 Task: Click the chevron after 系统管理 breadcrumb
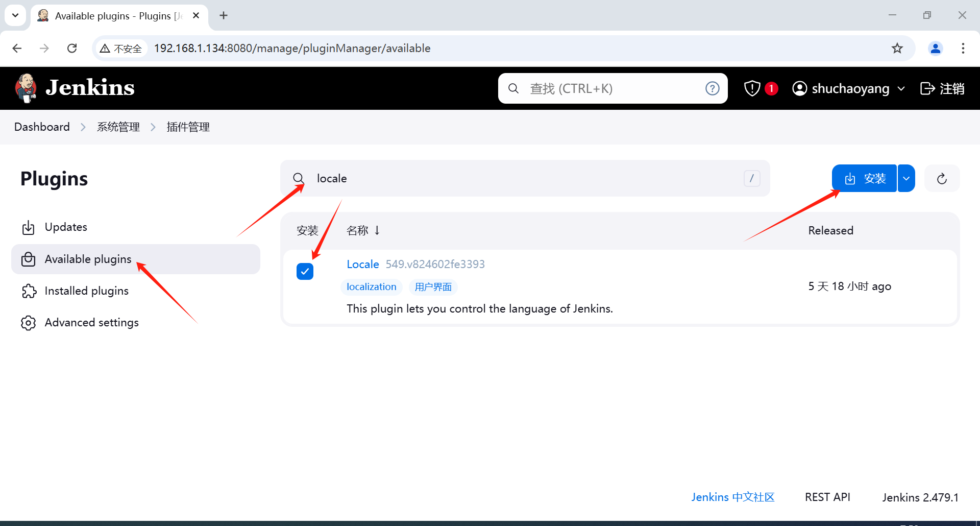click(153, 127)
